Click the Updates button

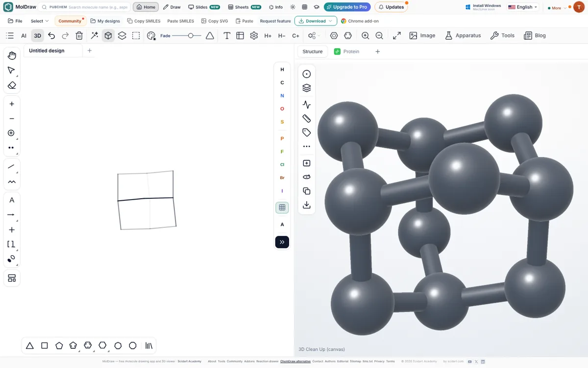coord(391,7)
